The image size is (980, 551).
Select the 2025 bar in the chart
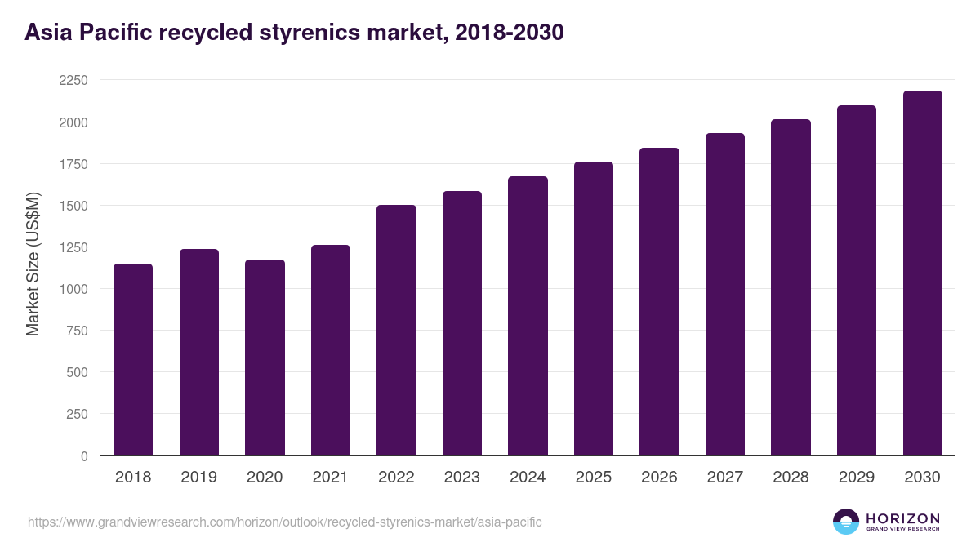[594, 309]
